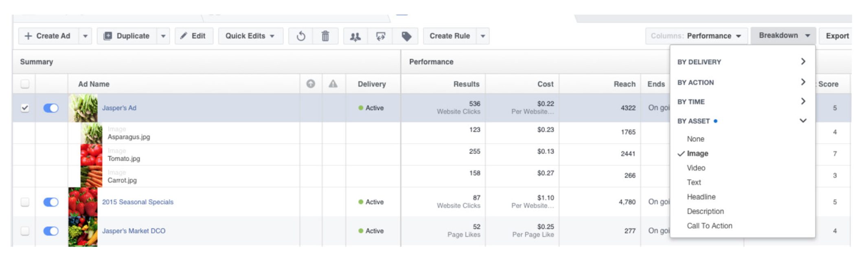Choose Call To Action breakdown option

point(709,226)
